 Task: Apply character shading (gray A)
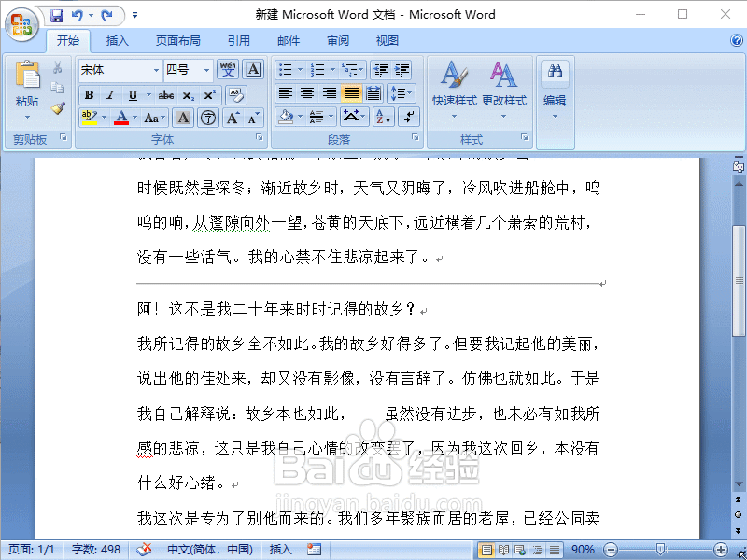[x=183, y=118]
